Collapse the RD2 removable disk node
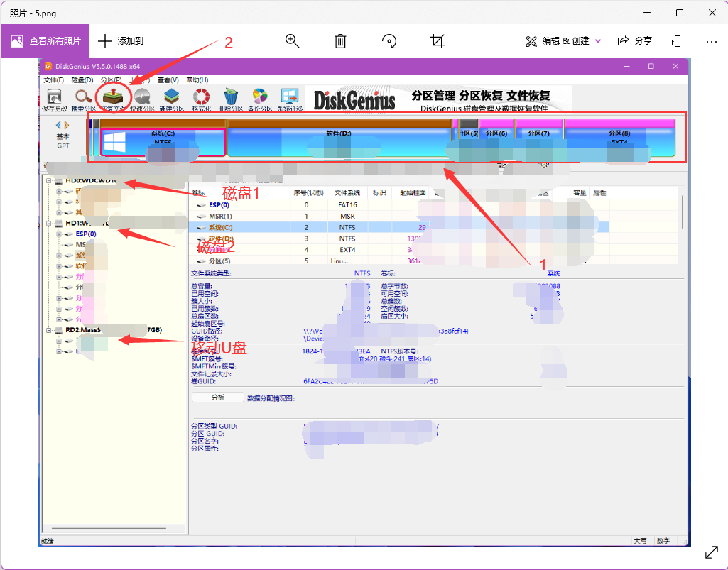The width and height of the screenshot is (728, 570). click(x=49, y=330)
